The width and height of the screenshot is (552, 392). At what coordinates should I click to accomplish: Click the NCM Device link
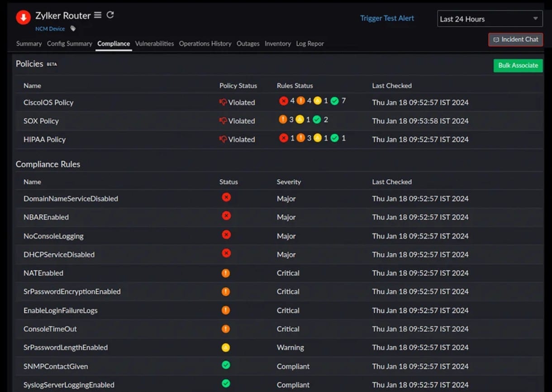click(x=50, y=29)
